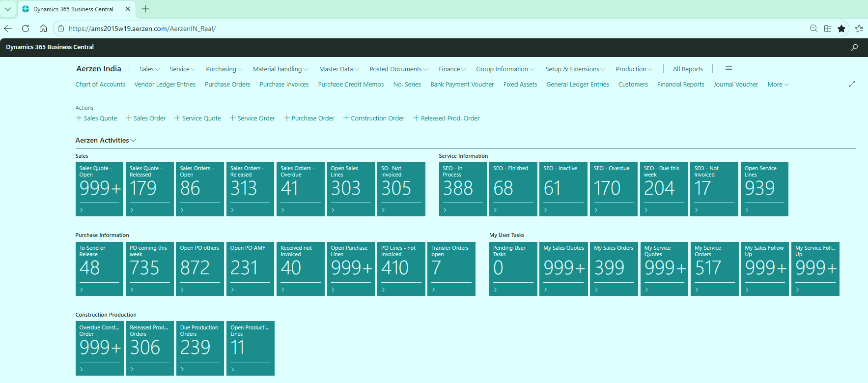Create a new Sales Quote action
The width and height of the screenshot is (868, 383).
[96, 118]
